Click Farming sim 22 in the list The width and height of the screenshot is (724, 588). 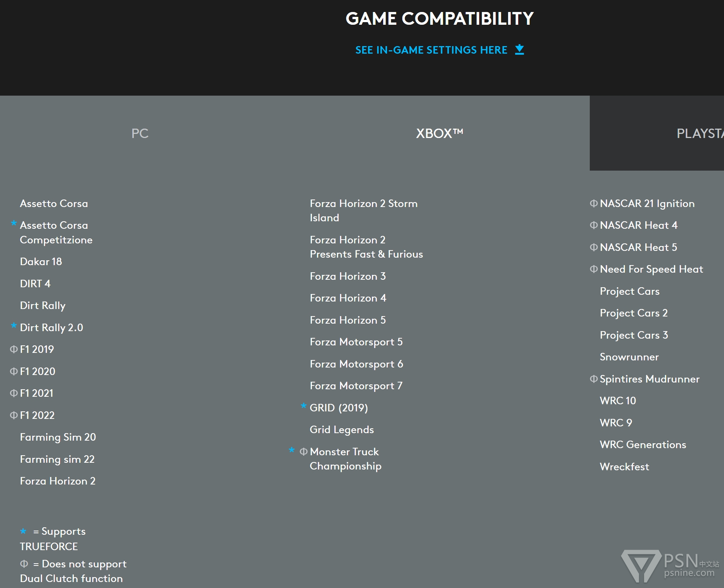pos(57,459)
